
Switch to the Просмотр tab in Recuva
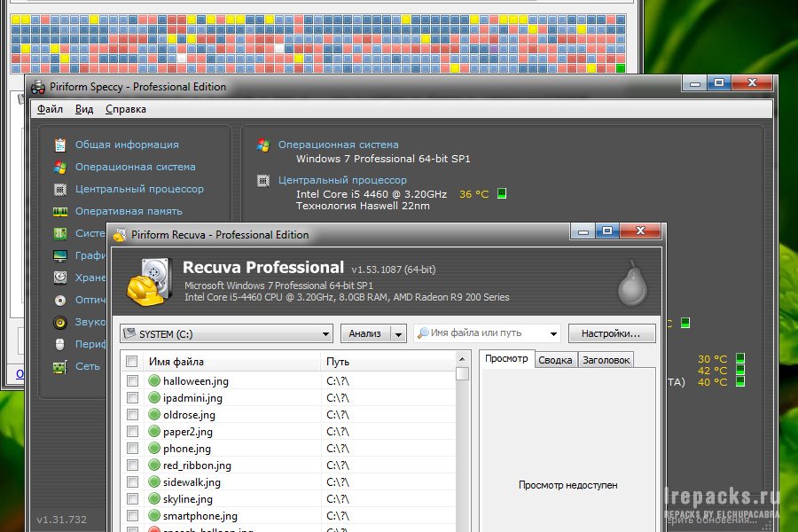(x=506, y=358)
